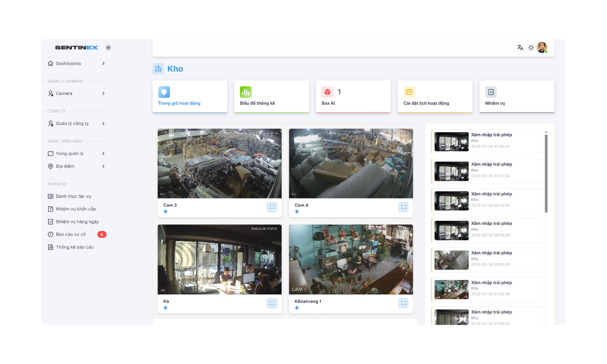Screen dimensions: 607x364
Task: Maximize the KBnetvang 1 camera feed
Action: 403,303
